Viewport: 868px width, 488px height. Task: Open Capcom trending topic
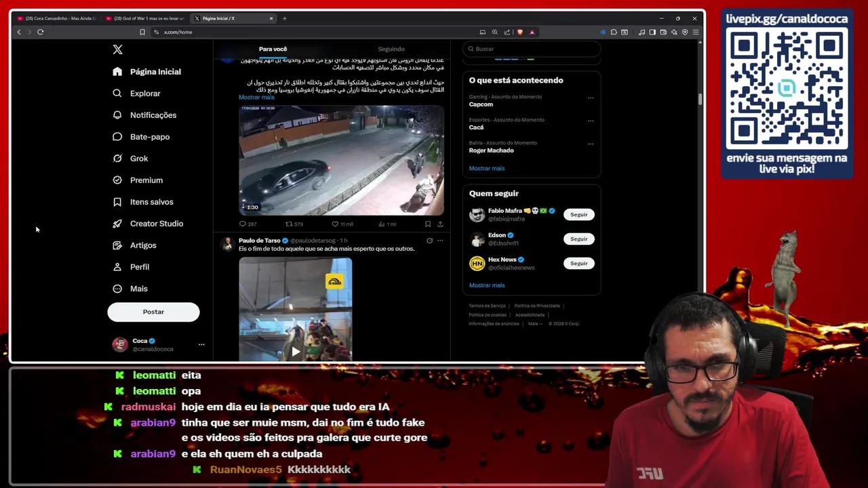click(x=481, y=104)
